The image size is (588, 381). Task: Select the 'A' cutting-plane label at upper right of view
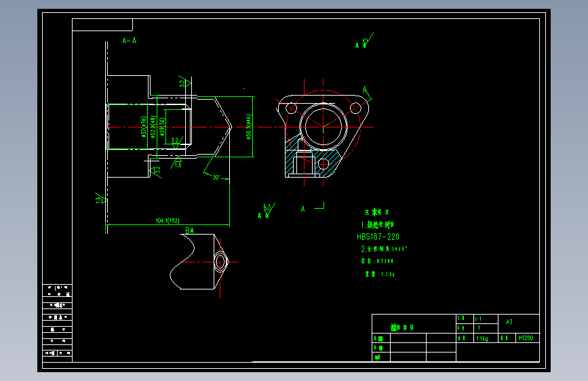point(365,90)
